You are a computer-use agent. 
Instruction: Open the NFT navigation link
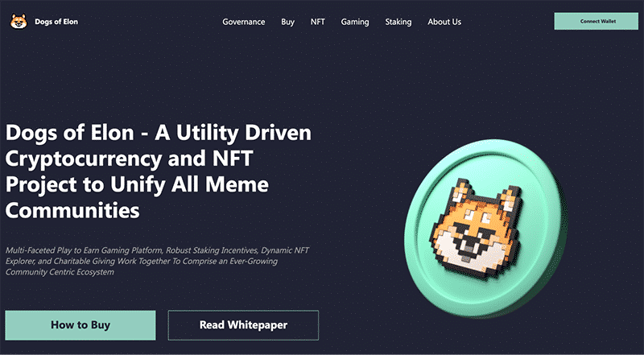point(317,22)
